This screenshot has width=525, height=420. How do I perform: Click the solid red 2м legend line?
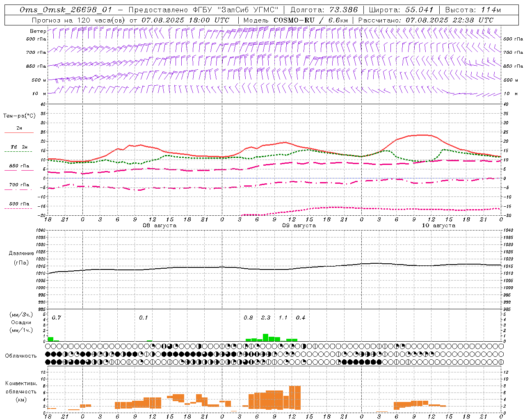pos(19,133)
